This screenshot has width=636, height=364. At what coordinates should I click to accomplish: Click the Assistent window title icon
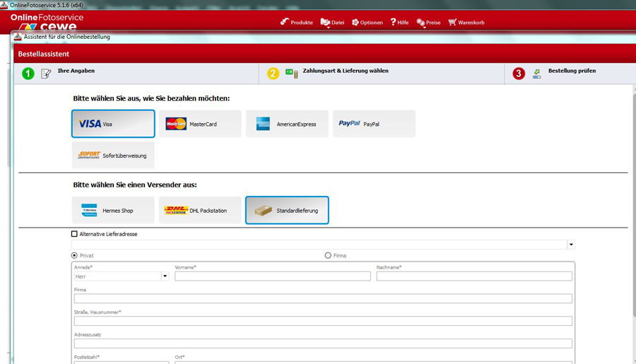(x=18, y=37)
